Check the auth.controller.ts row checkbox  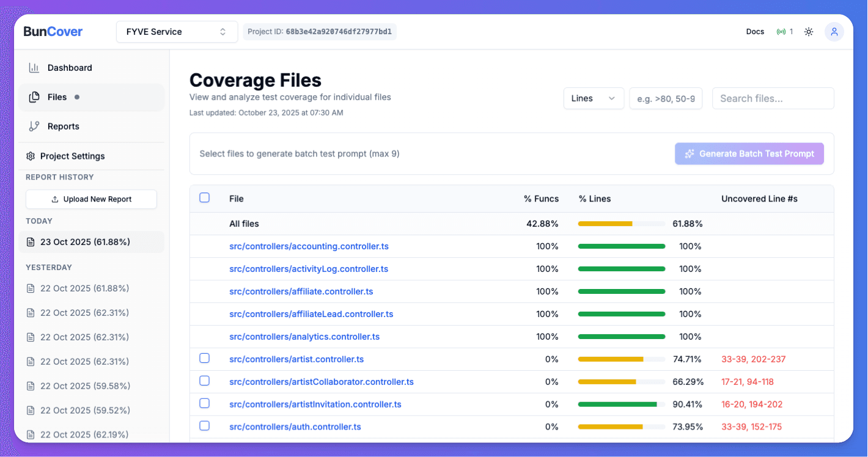point(205,426)
